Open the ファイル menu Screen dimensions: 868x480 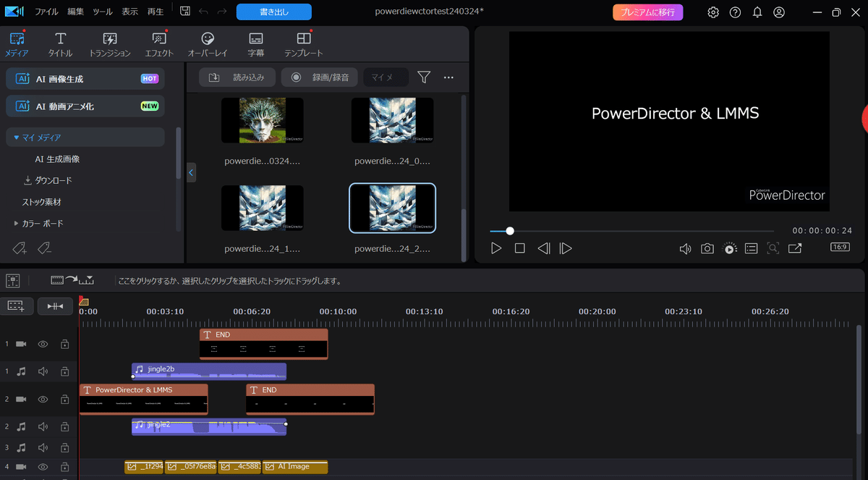click(47, 12)
